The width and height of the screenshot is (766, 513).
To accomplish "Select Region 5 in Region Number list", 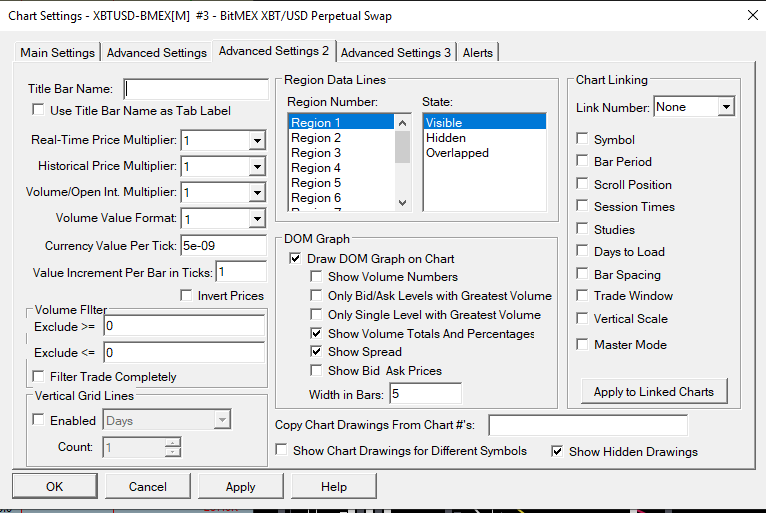I will (341, 183).
